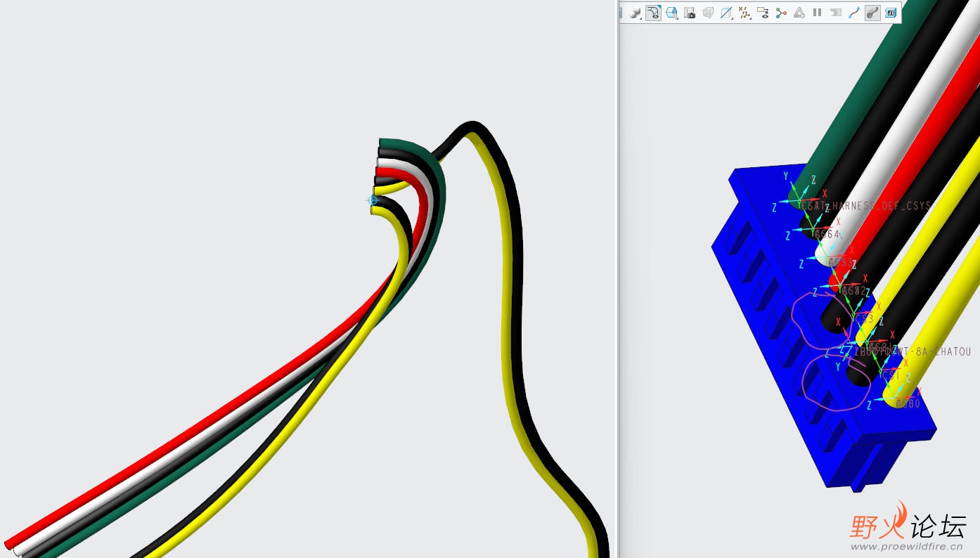
Task: Open the flyout arrow beside the sphere icon
Action: click(x=639, y=18)
